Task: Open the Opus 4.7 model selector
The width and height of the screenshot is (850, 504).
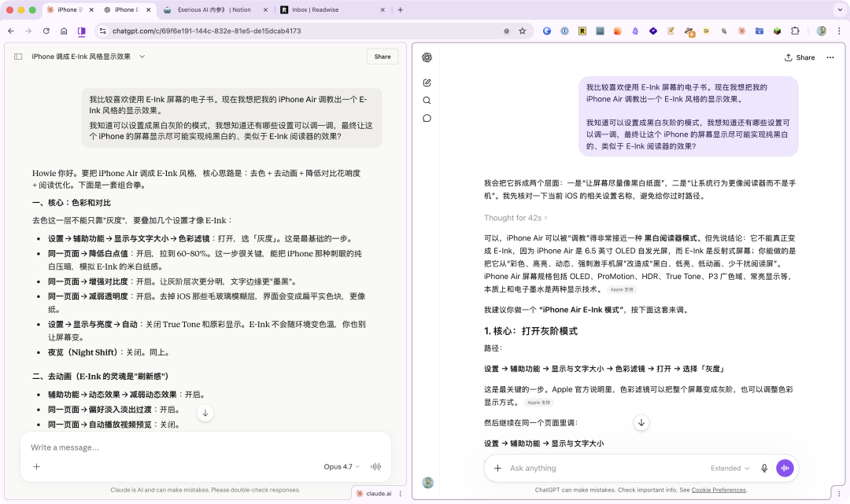Action: [342, 466]
